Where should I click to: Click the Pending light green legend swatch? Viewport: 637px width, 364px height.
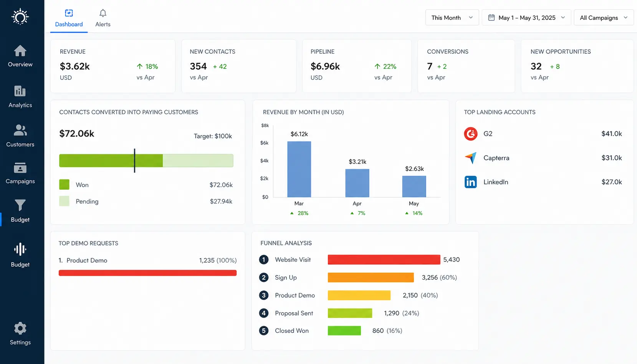tap(64, 201)
